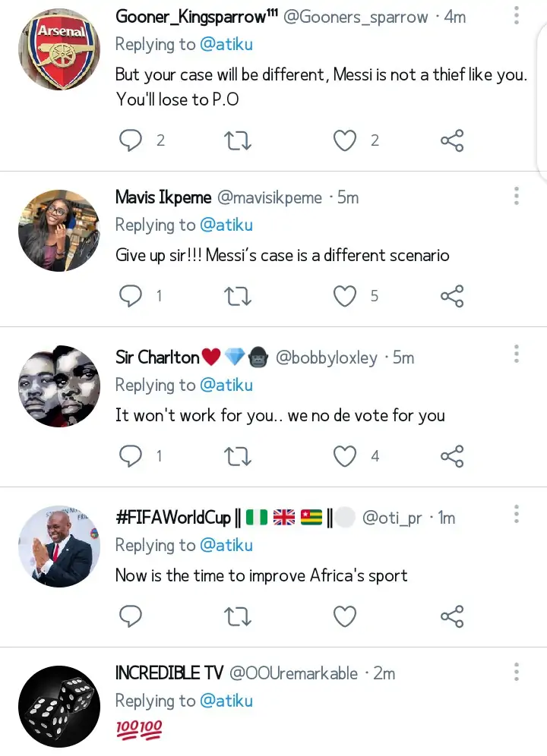Reply to the #FIFAWorldCup user's tweet

(x=131, y=616)
